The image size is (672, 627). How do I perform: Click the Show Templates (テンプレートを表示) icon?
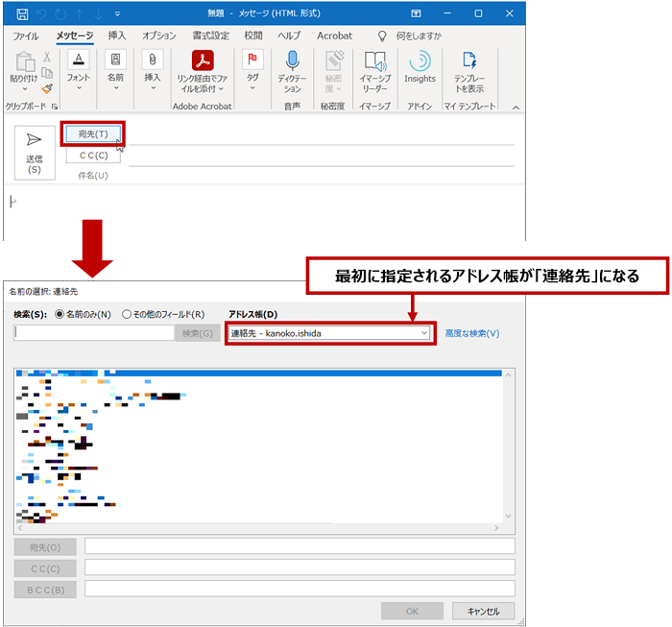tap(469, 61)
